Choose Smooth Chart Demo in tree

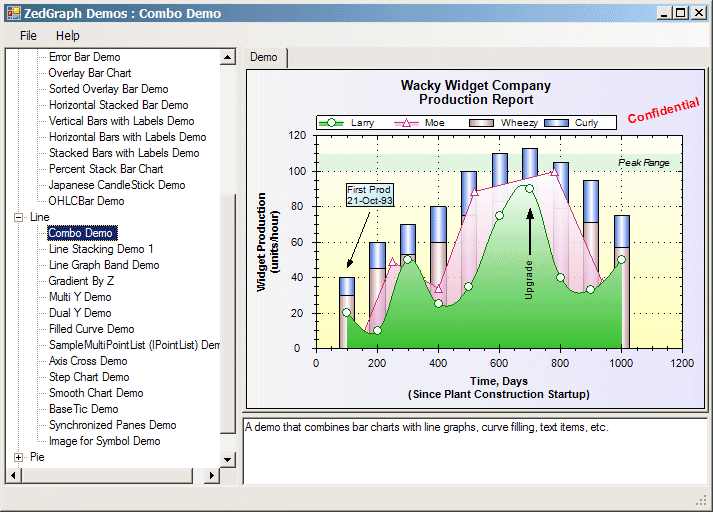click(x=96, y=393)
